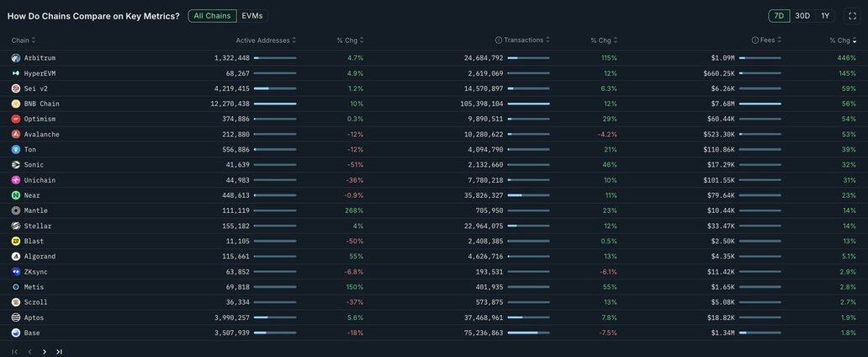Click the Avalanche chain logo
Image resolution: width=868 pixels, height=357 pixels.
tap(16, 134)
